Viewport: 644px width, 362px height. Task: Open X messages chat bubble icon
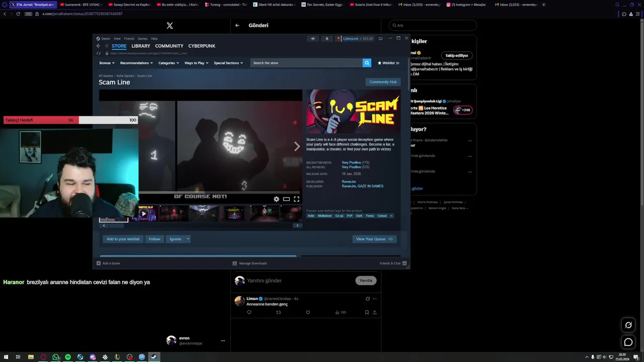[x=628, y=342]
